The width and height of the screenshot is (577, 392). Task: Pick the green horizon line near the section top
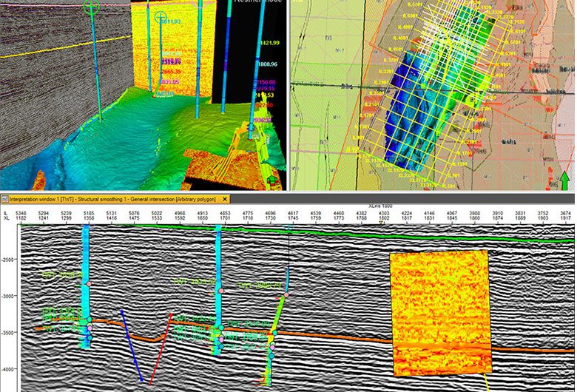point(444,235)
